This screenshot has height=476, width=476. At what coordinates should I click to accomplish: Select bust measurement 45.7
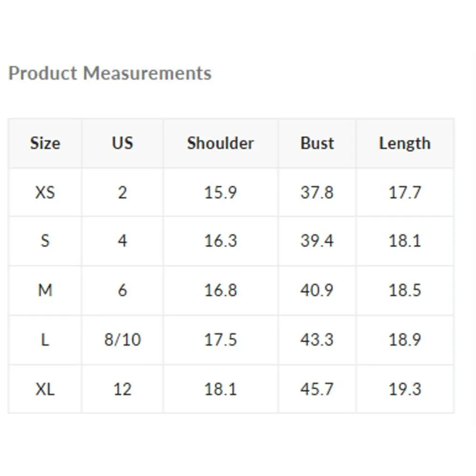(317, 389)
